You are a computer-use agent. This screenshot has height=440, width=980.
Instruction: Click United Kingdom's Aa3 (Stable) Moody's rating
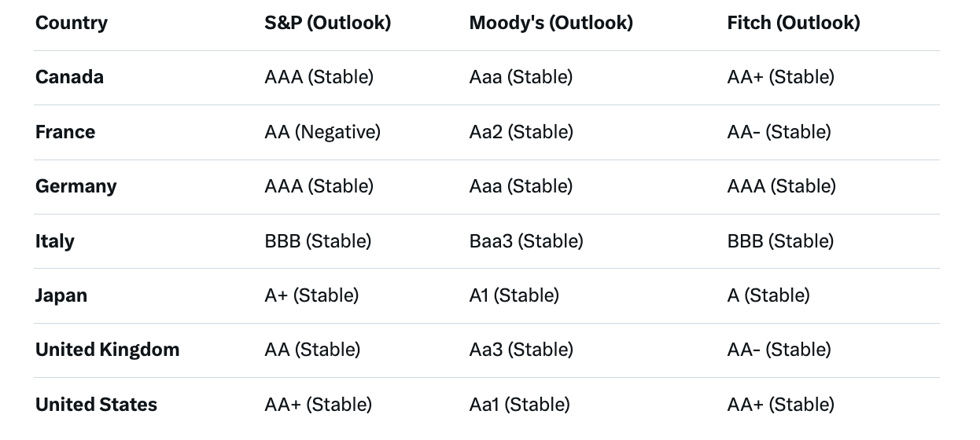point(521,350)
